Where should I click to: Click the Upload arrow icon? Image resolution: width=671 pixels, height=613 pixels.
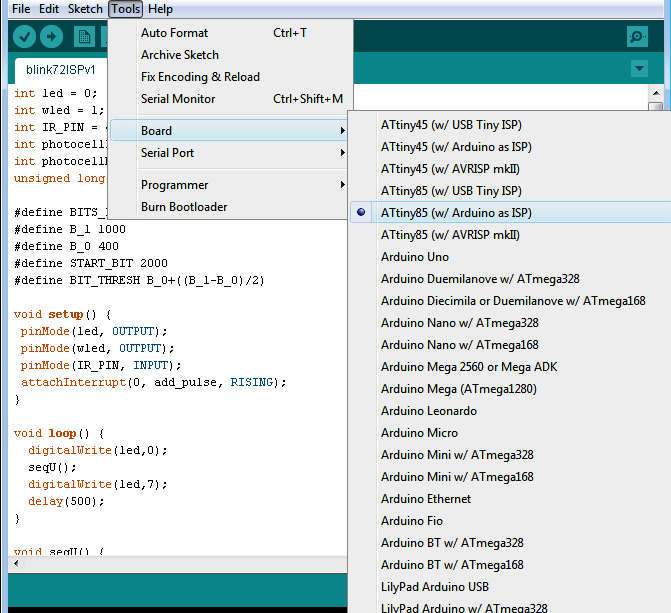click(51, 37)
